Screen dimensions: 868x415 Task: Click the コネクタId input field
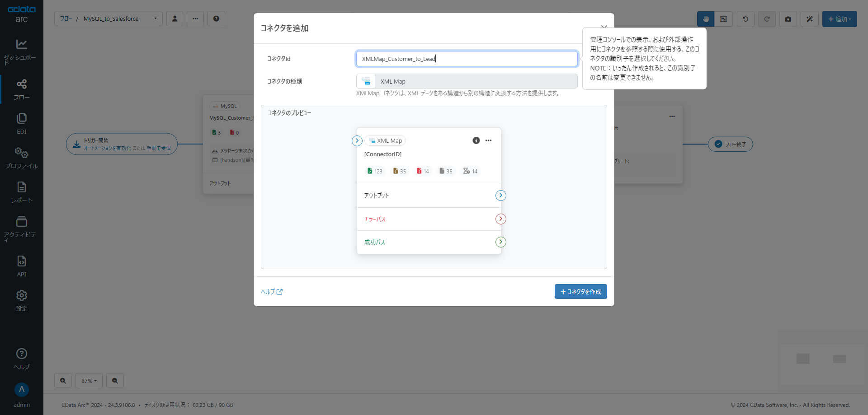pyautogui.click(x=467, y=59)
